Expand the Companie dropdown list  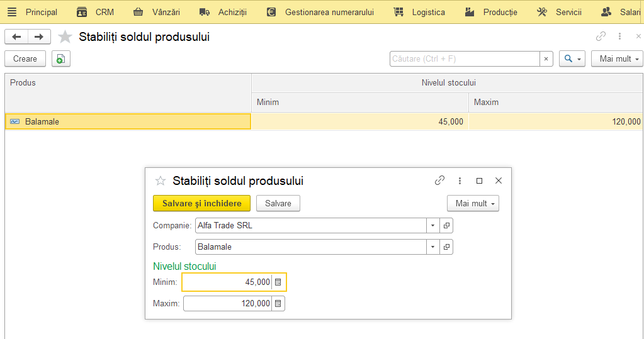coord(432,226)
